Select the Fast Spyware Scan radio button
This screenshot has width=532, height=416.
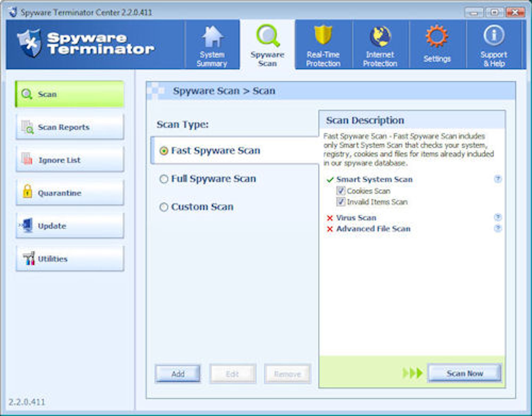164,151
